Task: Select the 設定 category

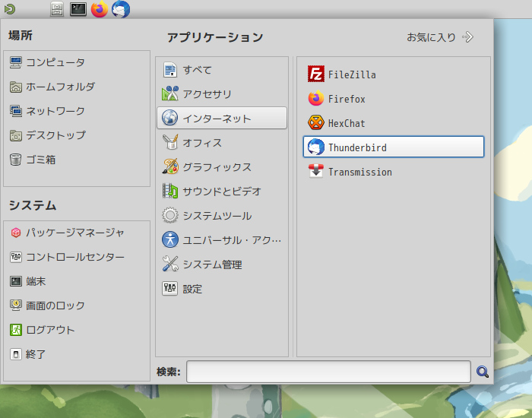Action: (222, 289)
